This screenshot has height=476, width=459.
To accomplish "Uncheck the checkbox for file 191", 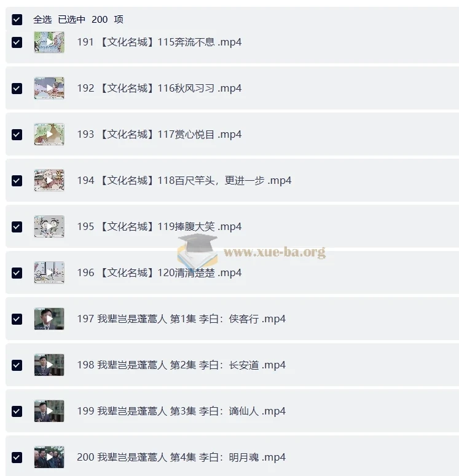I will coord(17,42).
